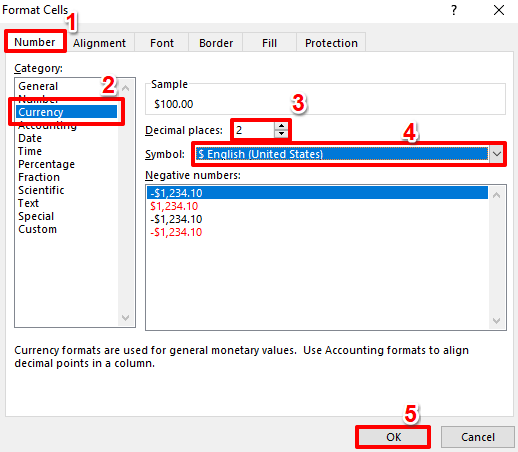The width and height of the screenshot is (518, 452).
Task: Click category list scroll down arrow
Action: click(126, 317)
